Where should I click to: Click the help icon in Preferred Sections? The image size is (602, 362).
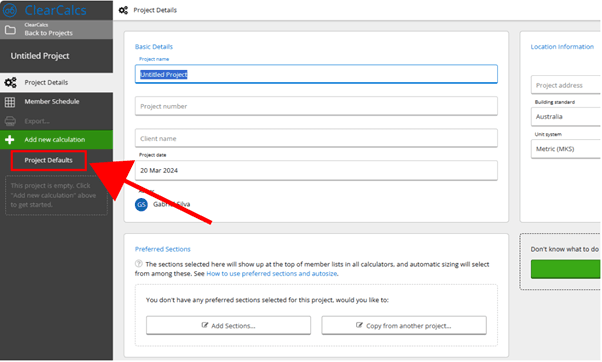(x=139, y=264)
